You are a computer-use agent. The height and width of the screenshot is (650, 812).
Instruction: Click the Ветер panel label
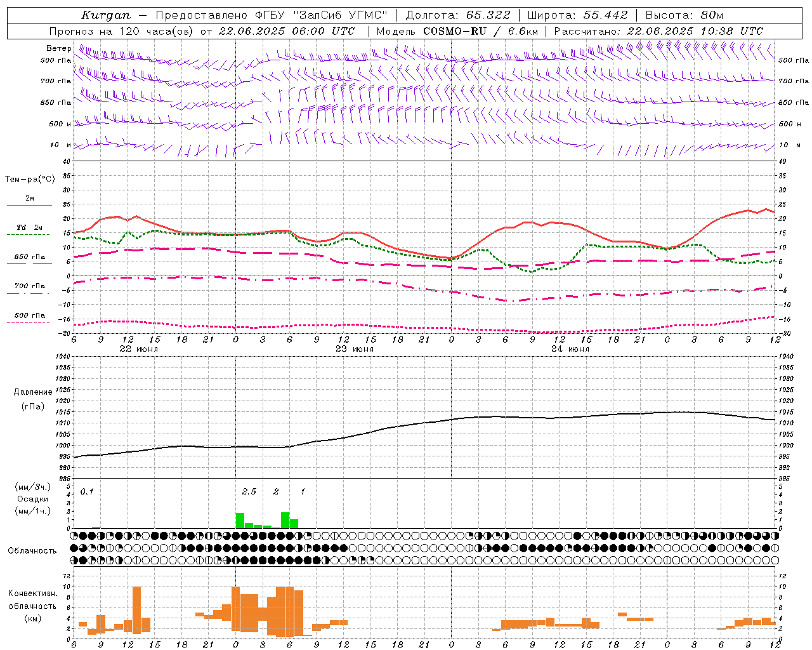[x=58, y=48]
